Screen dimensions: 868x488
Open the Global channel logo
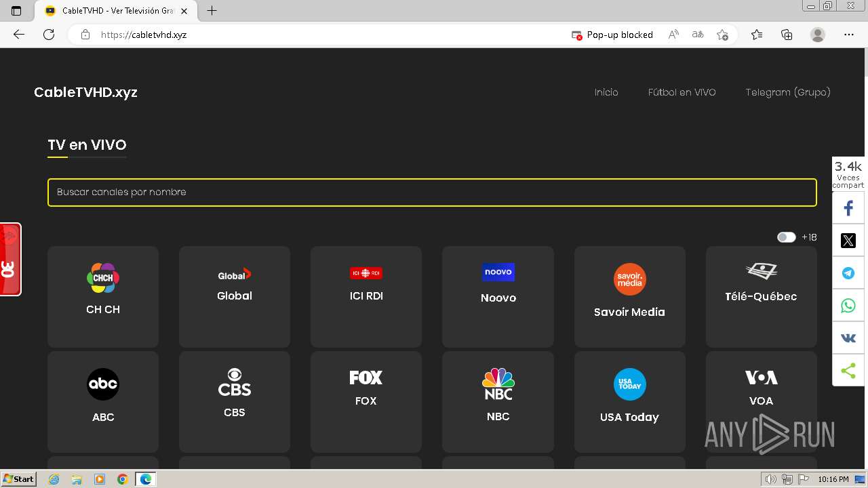tap(235, 274)
